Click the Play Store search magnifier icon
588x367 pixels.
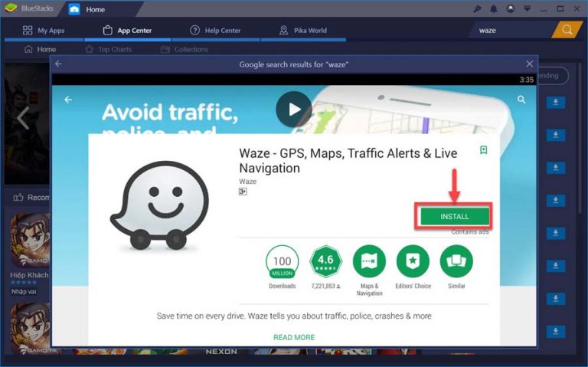[x=521, y=100]
